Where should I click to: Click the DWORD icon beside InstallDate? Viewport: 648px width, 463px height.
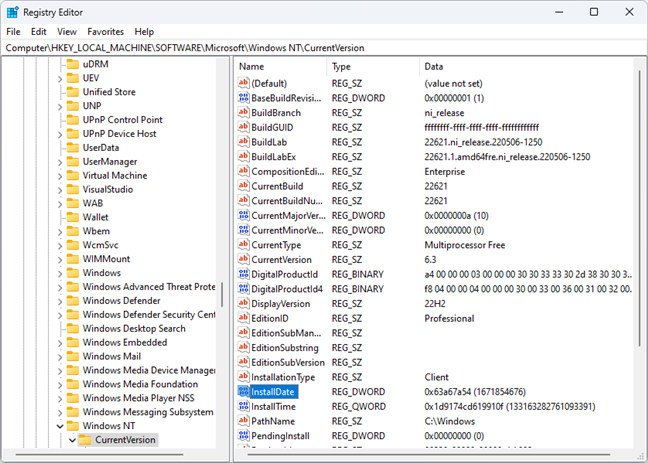coord(243,391)
